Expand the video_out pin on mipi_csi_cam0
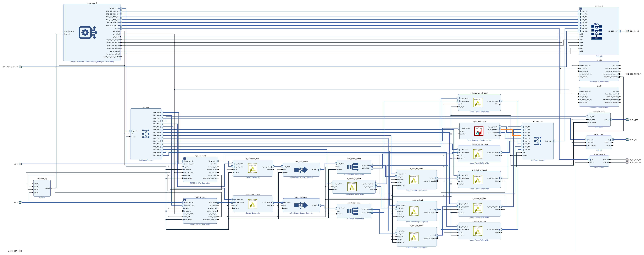 click(x=216, y=161)
